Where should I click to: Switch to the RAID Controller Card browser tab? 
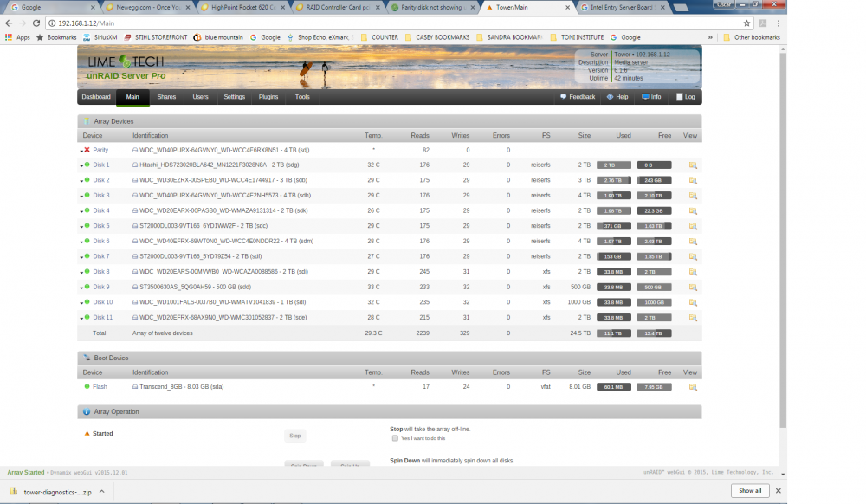(338, 8)
